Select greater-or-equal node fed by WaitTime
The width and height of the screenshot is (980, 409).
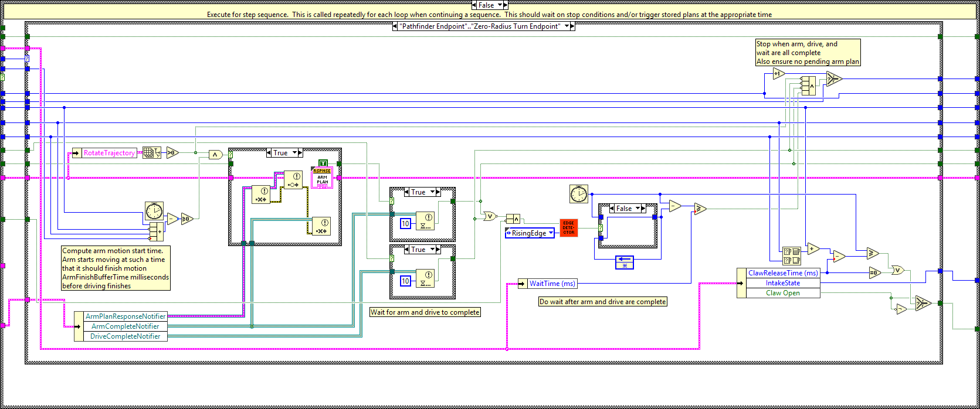tap(700, 209)
